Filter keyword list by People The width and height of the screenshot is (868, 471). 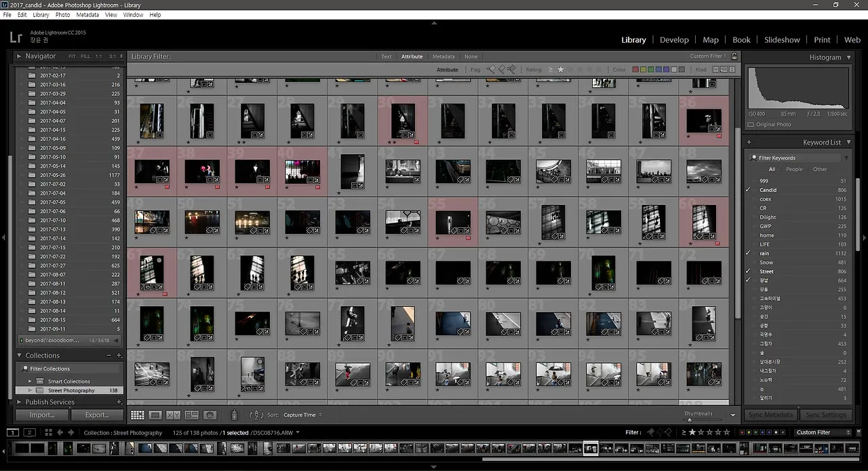pos(794,169)
